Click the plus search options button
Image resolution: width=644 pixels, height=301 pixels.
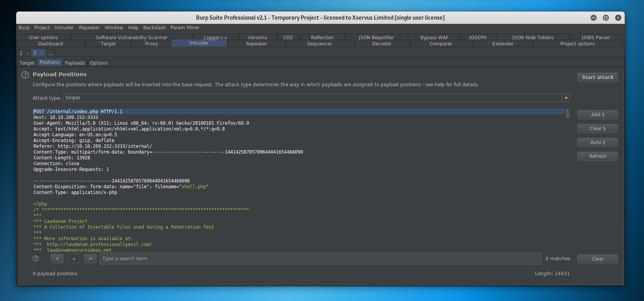74,259
